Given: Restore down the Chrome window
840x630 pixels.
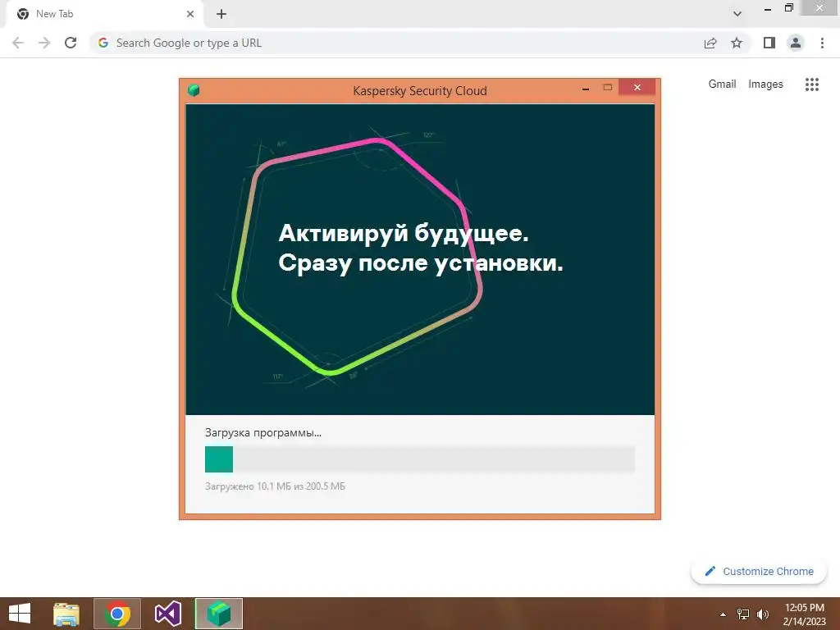Looking at the screenshot, I should click(788, 8).
